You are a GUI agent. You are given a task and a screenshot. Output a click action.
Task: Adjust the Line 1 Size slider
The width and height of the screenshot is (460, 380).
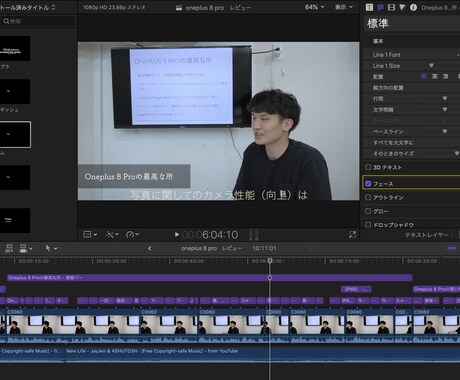pos(431,65)
